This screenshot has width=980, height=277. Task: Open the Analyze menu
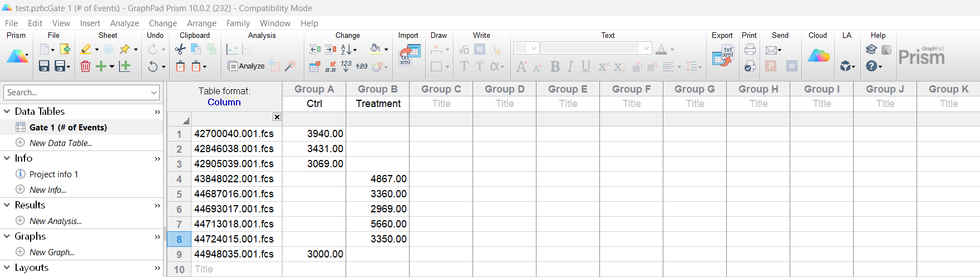124,23
